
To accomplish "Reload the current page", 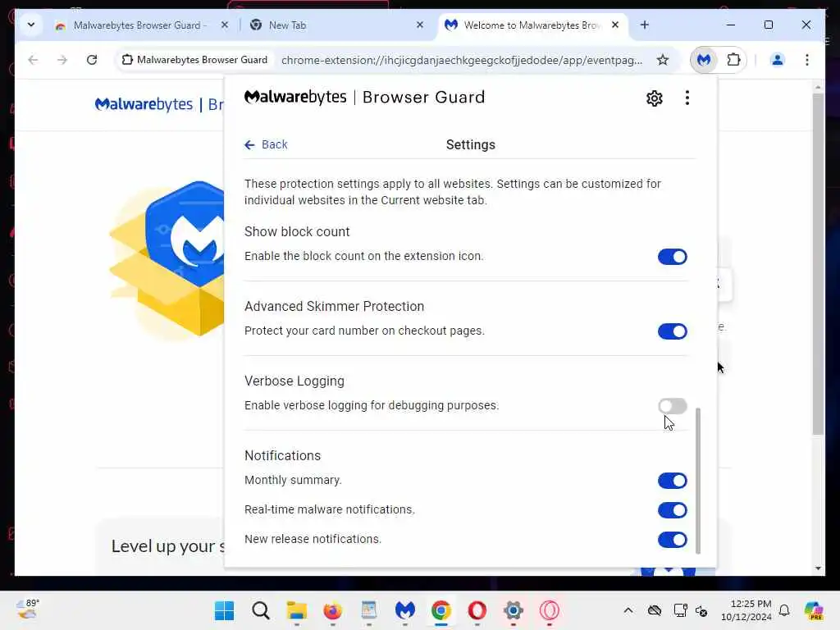I will (92, 60).
